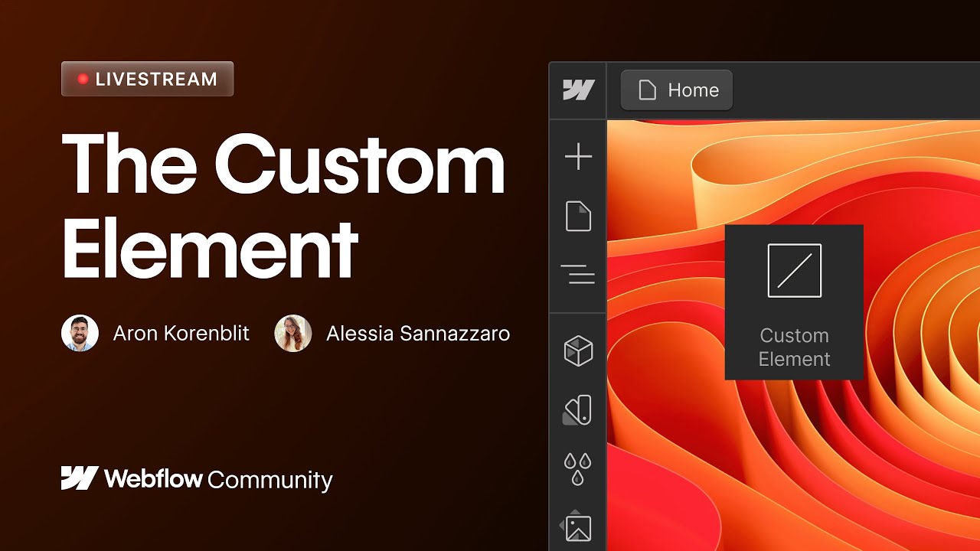The image size is (980, 551).
Task: Click the LIVESTREAM badge
Action: click(147, 79)
